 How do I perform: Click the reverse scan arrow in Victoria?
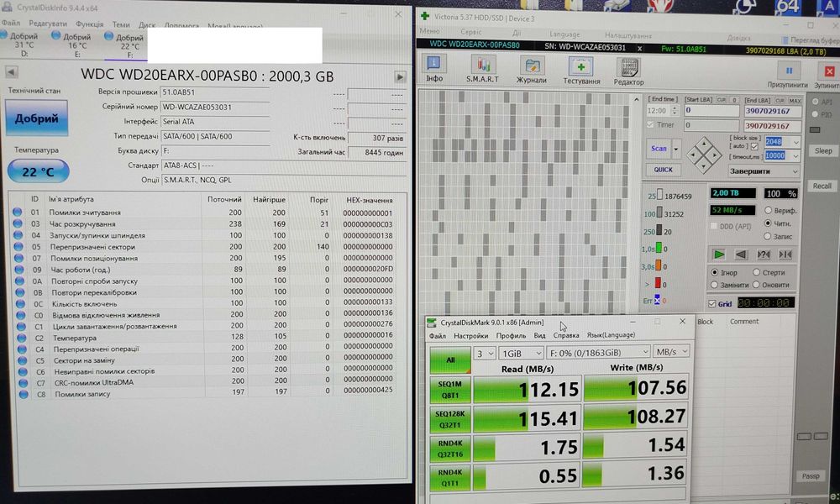point(741,254)
